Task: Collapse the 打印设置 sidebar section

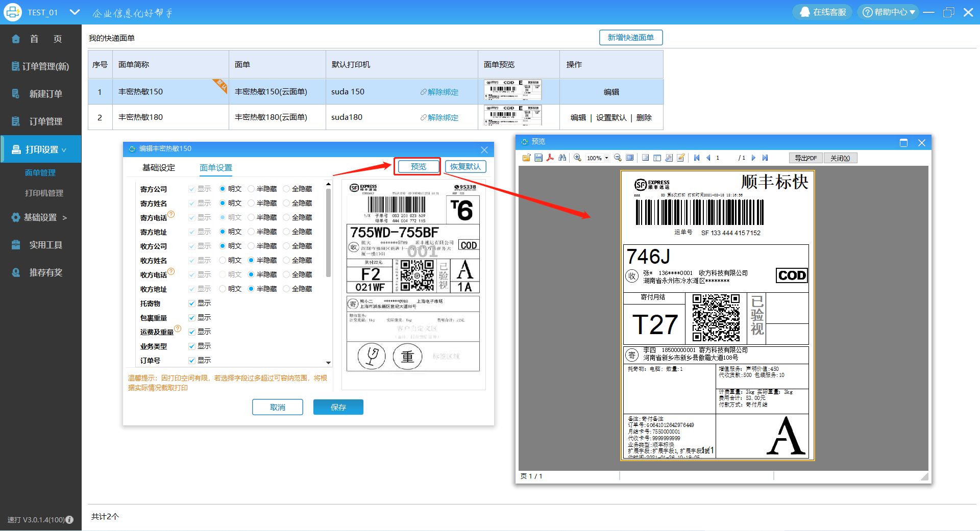Action: (41, 149)
